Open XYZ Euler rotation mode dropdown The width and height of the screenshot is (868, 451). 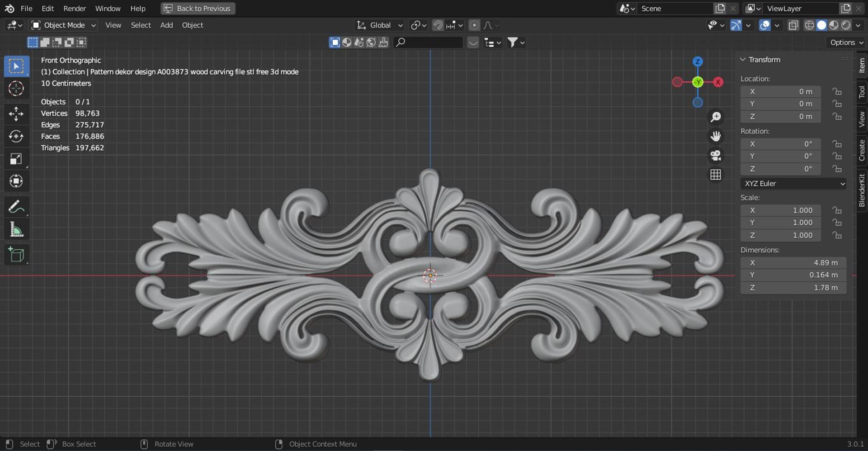pyautogui.click(x=793, y=184)
